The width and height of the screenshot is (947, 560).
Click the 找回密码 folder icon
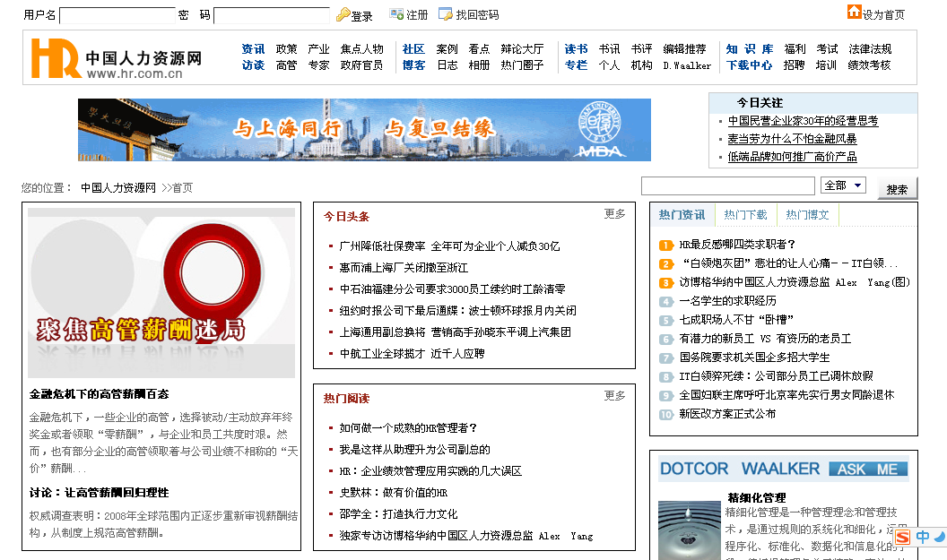(x=445, y=13)
